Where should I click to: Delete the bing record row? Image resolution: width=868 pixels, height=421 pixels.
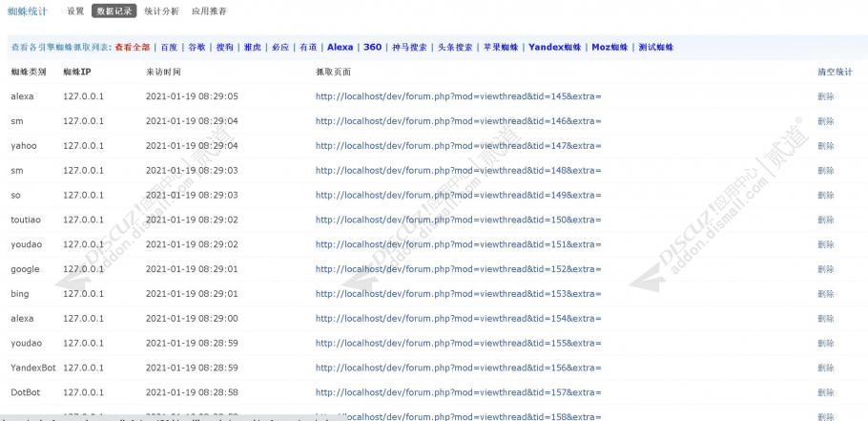click(x=826, y=294)
